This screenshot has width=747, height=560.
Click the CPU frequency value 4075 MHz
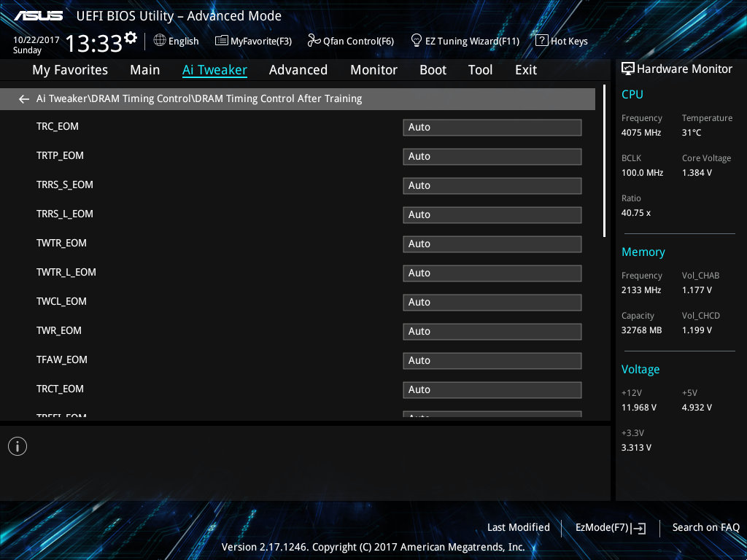(641, 133)
